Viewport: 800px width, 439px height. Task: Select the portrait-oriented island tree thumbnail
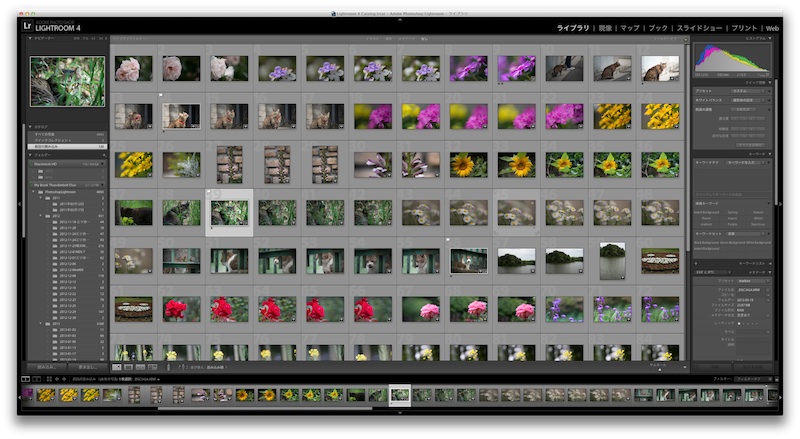612,260
